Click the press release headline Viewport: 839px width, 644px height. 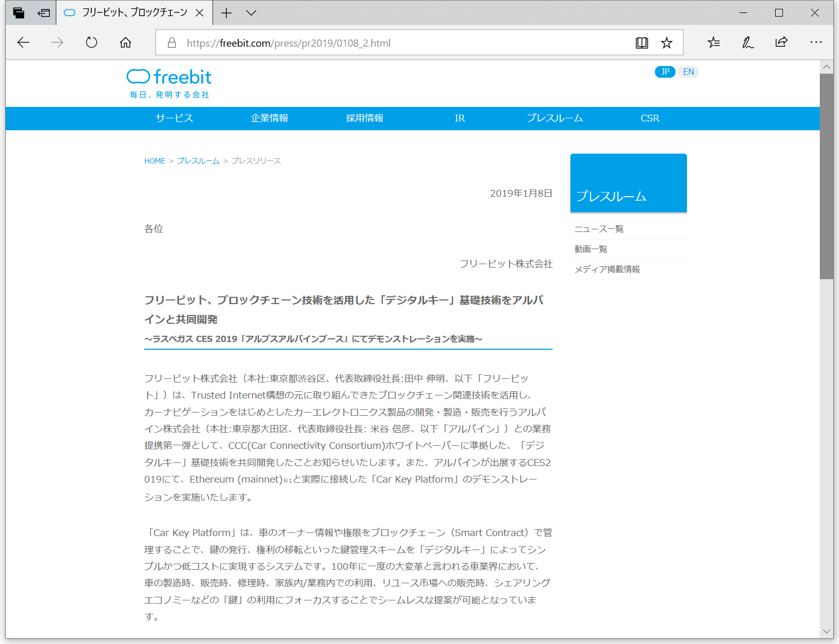click(344, 309)
